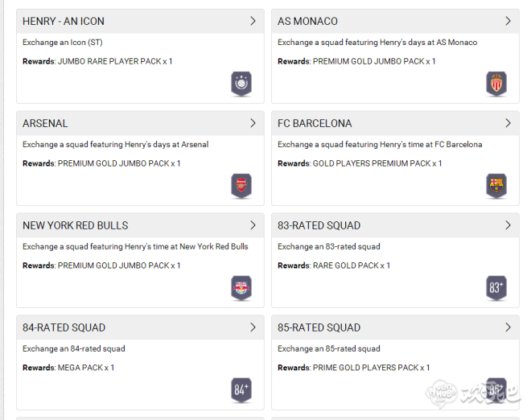This screenshot has width=531, height=420.
Task: Select the 85-RATED SQUAD header title
Action: click(x=319, y=327)
